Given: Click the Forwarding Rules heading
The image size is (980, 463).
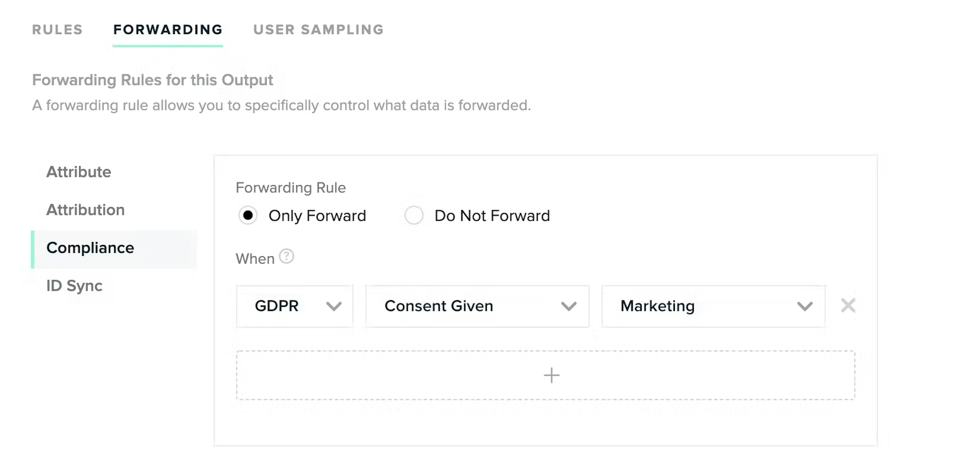Looking at the screenshot, I should coord(153,80).
